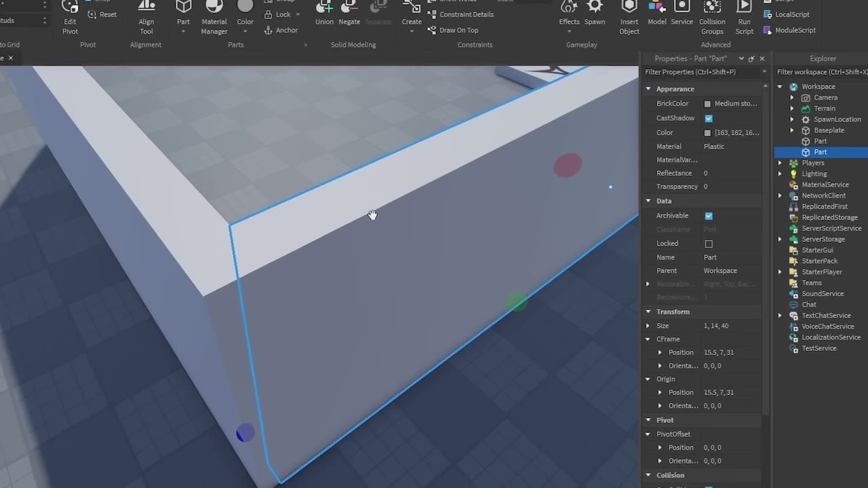Collapse the Data section
This screenshot has width=868, height=488.
point(648,201)
